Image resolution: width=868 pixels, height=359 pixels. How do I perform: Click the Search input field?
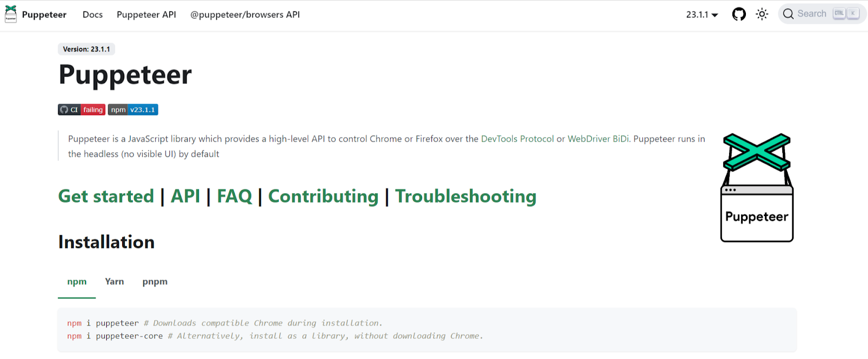812,14
